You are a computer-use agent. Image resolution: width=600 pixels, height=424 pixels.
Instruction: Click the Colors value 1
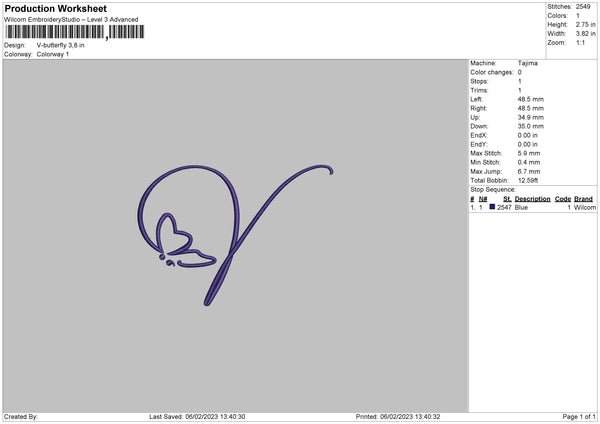tap(578, 16)
